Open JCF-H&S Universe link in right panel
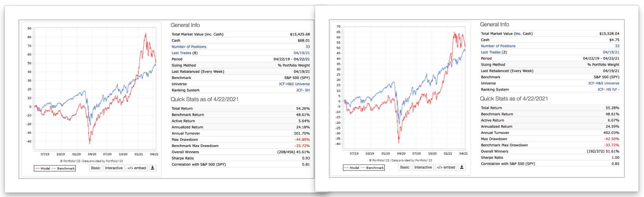The width and height of the screenshot is (644, 197). [604, 83]
